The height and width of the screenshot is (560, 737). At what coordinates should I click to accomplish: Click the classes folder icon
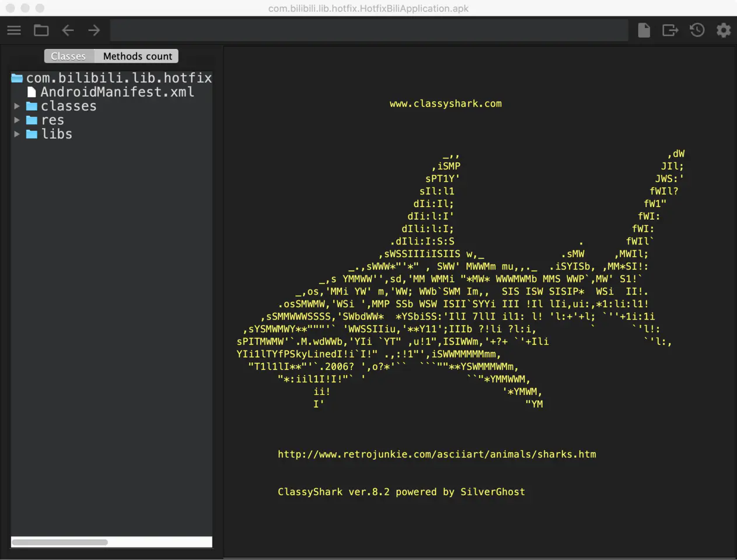click(x=32, y=106)
